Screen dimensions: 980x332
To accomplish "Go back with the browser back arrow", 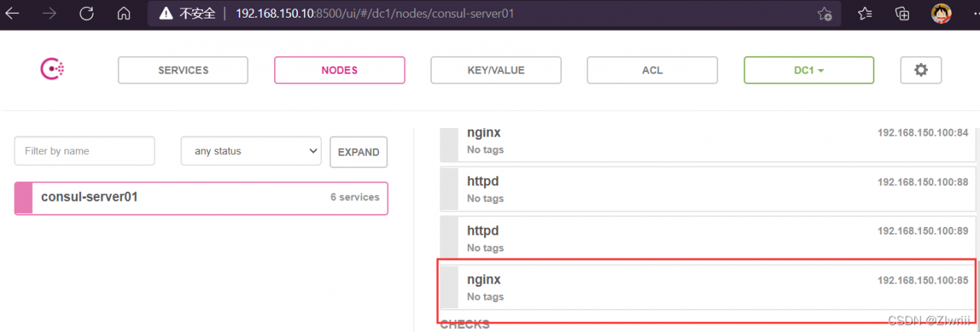I will (x=12, y=14).
